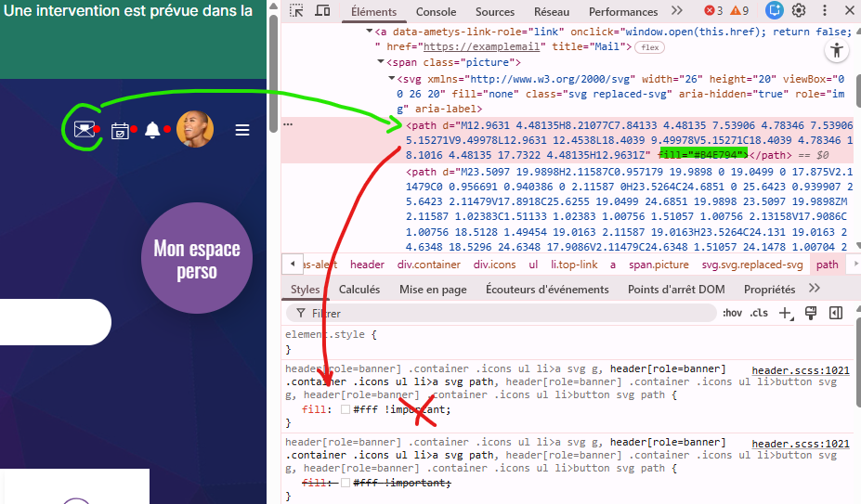Click the Mon espace perso button
This screenshot has height=504, width=861.
tap(196, 260)
